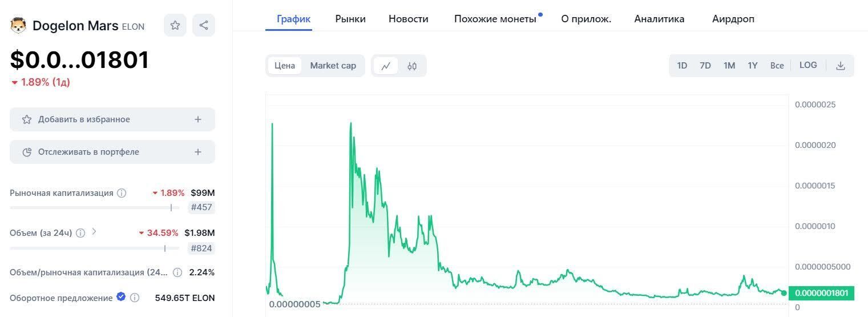Expand the plus on Отслеживать в портфеле
868x317 pixels.
tap(198, 152)
